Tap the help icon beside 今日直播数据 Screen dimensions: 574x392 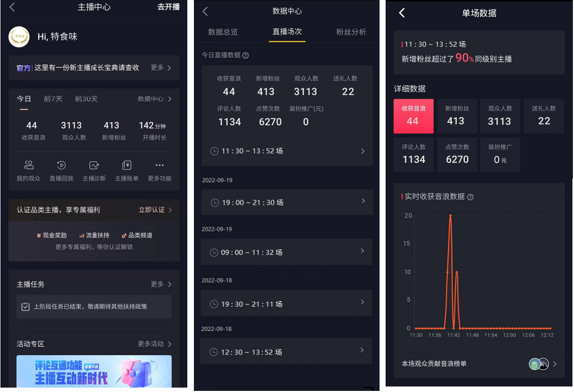(246, 55)
